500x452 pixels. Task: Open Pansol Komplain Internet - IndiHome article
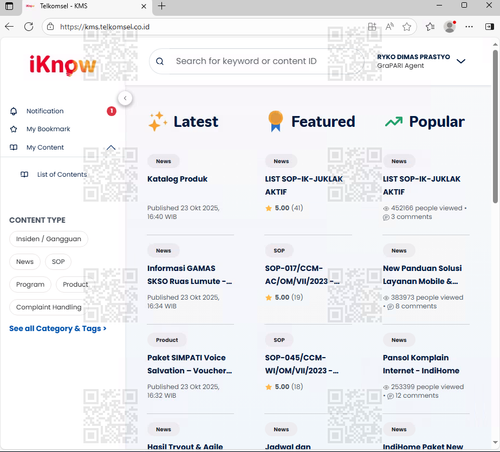tap(421, 364)
